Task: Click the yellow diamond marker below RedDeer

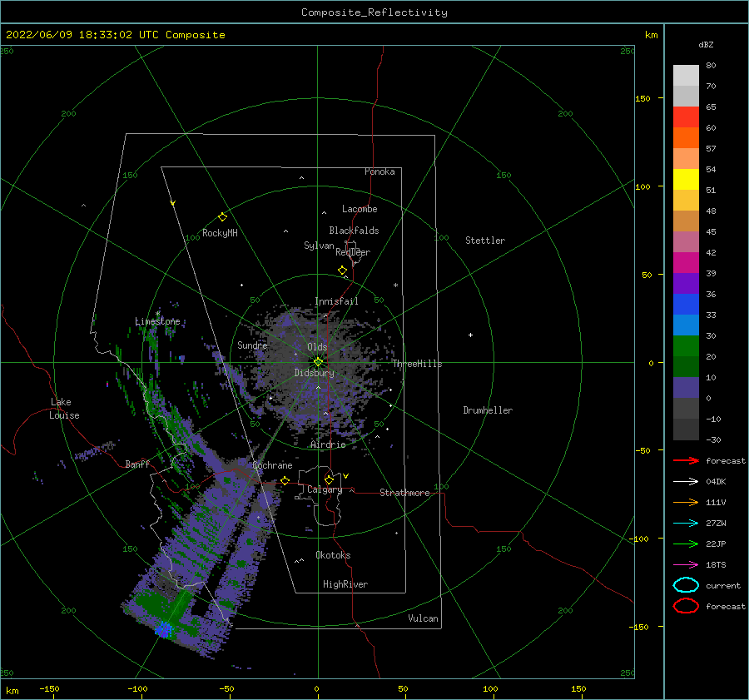Action: (x=342, y=271)
